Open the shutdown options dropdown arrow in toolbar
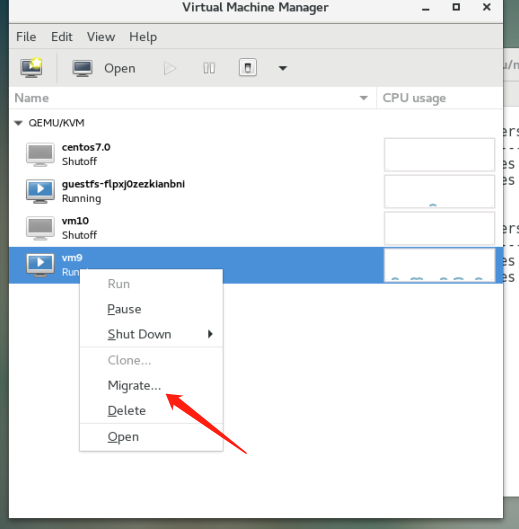Screen dimensions: 519x529 pos(282,68)
